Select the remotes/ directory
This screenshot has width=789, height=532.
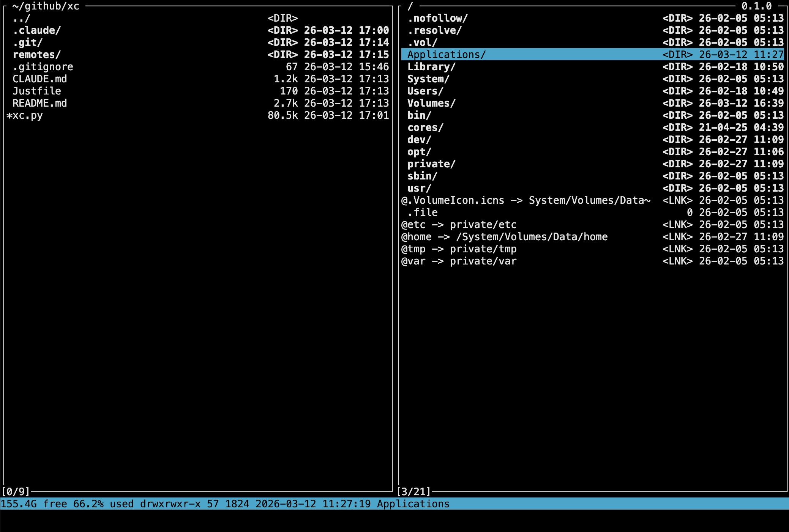(x=36, y=55)
